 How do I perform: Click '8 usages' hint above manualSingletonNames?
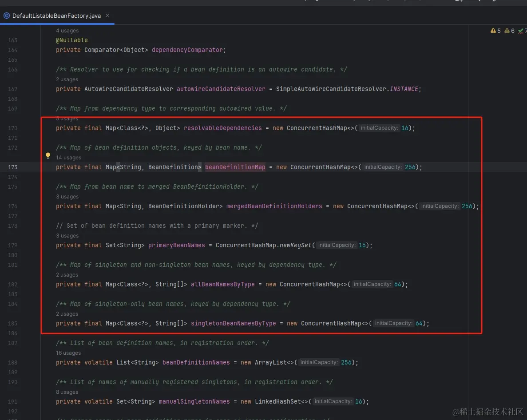tap(67, 392)
